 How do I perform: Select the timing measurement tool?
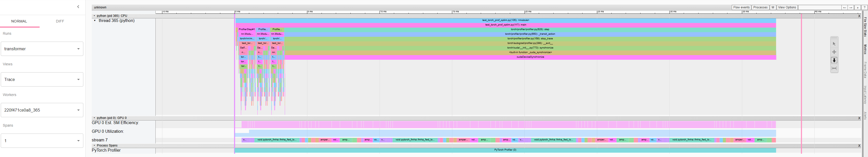pyautogui.click(x=834, y=68)
